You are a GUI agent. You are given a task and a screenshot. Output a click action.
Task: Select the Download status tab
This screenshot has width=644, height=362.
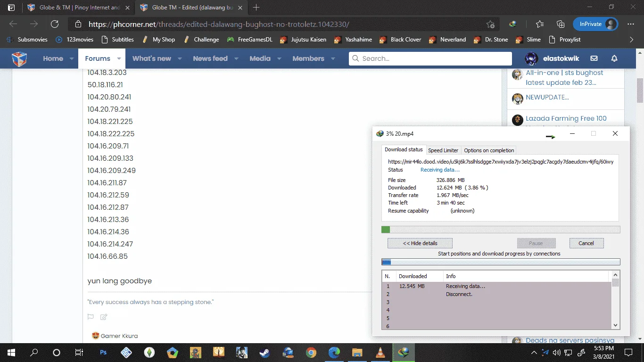point(404,149)
